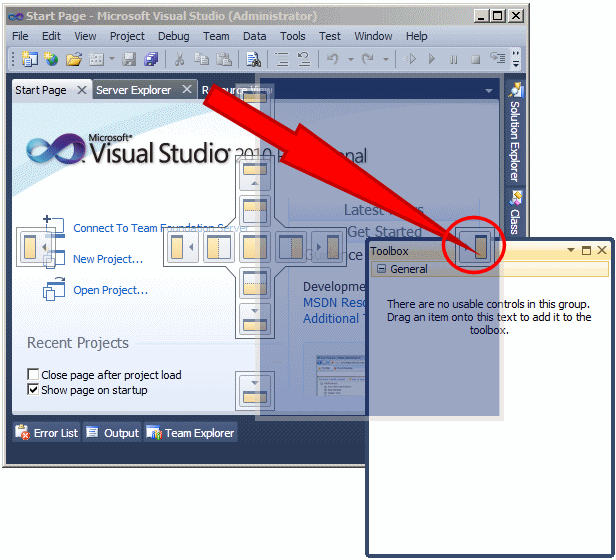Click the Paste toolbar icon
The height and width of the screenshot is (560, 616).
tap(224, 59)
